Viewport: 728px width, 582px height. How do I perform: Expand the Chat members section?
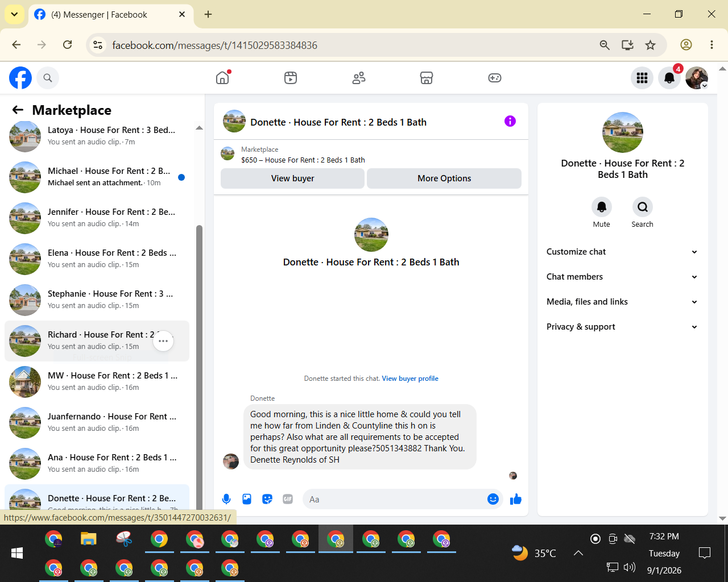click(x=622, y=277)
